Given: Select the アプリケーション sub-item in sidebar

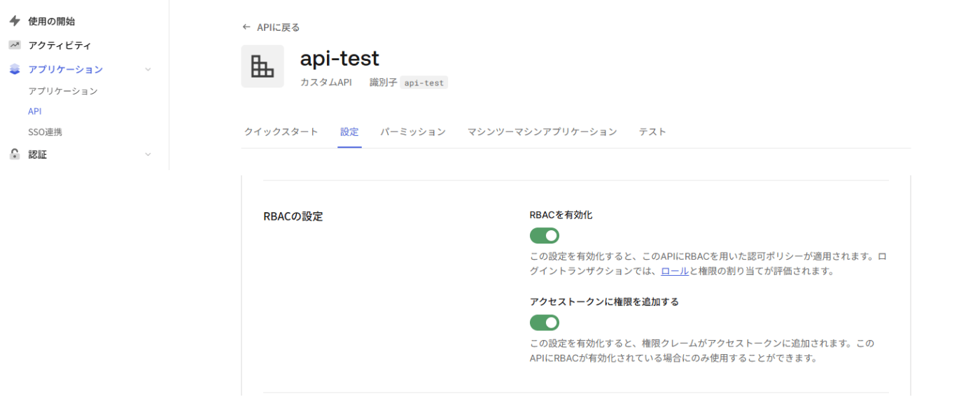Looking at the screenshot, I should coord(63,91).
